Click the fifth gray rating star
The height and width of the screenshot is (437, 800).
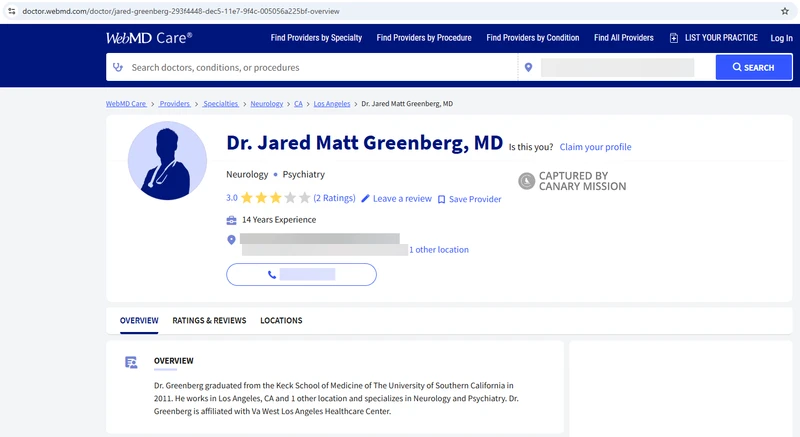305,198
